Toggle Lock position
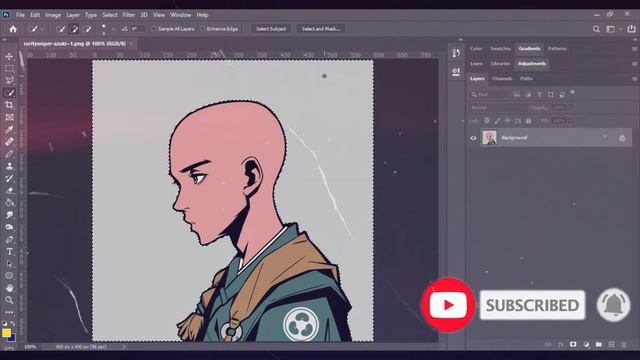 click(507, 120)
